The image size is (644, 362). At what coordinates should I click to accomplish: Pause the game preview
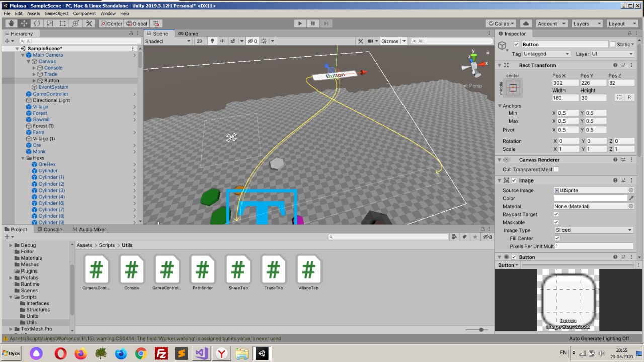tap(313, 24)
